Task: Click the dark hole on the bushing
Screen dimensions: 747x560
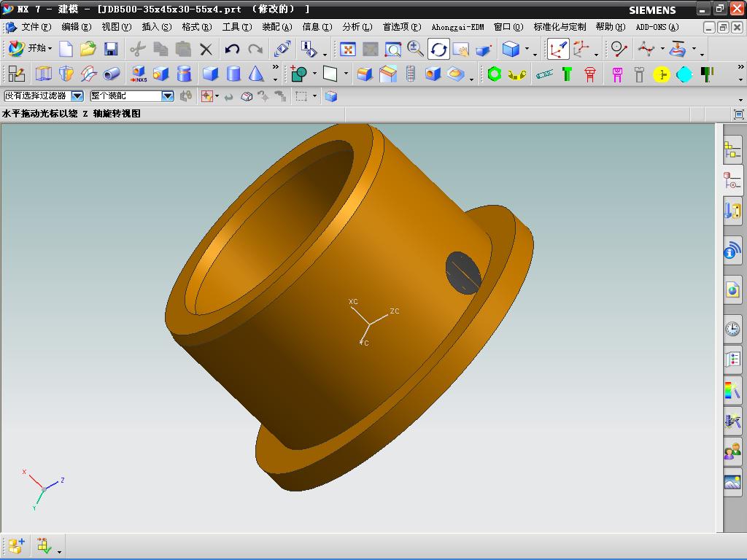Action: [463, 273]
